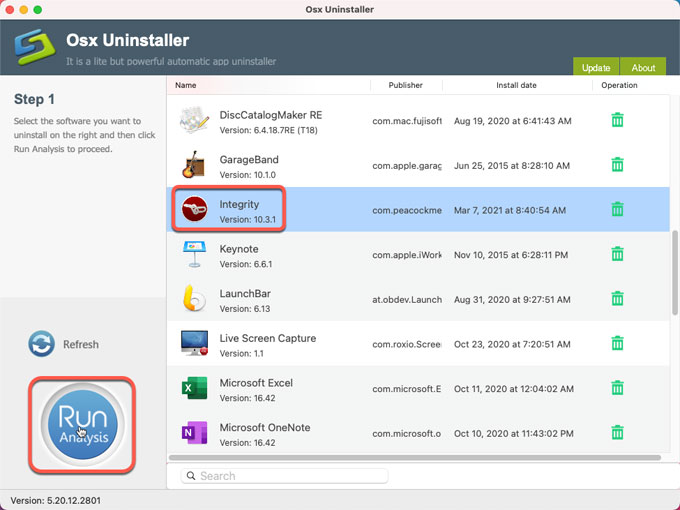This screenshot has width=680, height=510.
Task: Select the Microsoft OneNote icon
Action: [x=194, y=432]
